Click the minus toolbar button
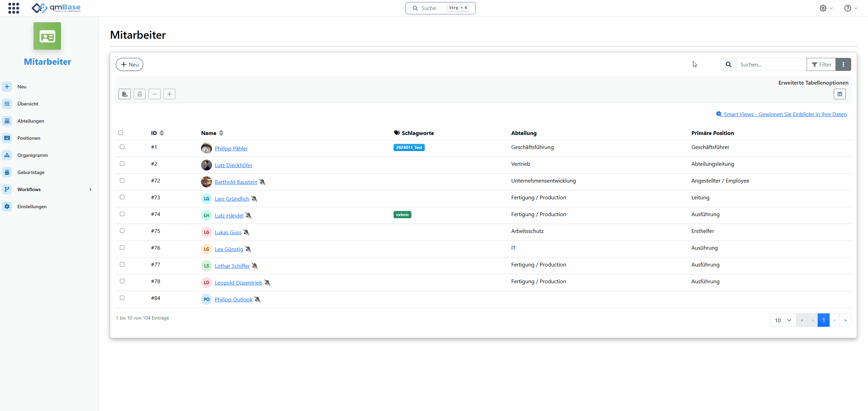 tap(154, 94)
